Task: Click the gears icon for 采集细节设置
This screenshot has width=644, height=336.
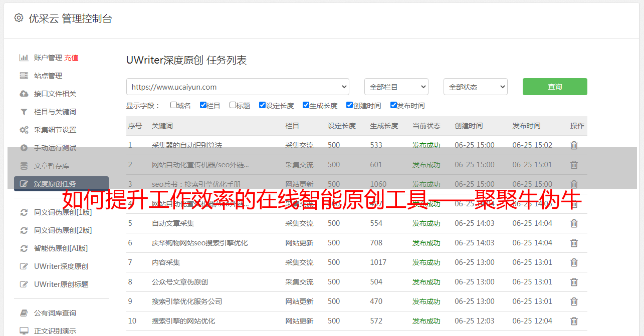Action: click(24, 130)
